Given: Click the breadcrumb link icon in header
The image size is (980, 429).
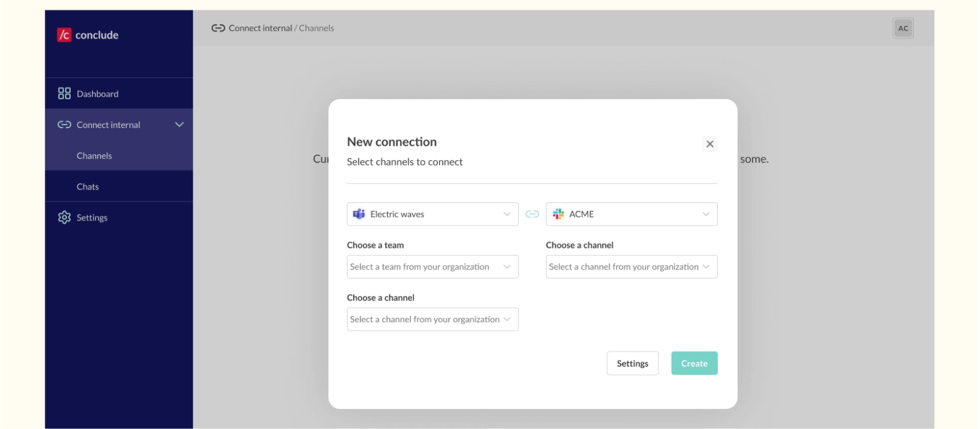Looking at the screenshot, I should (x=218, y=28).
